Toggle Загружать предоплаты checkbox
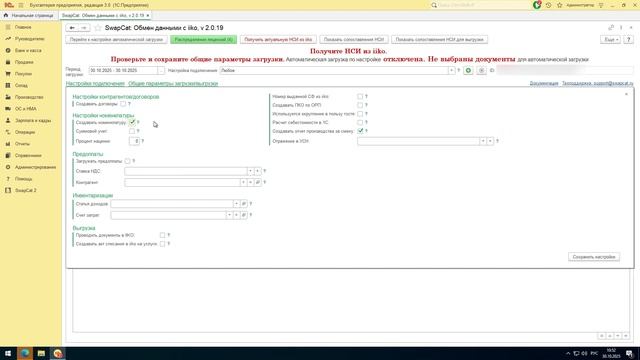 point(127,161)
